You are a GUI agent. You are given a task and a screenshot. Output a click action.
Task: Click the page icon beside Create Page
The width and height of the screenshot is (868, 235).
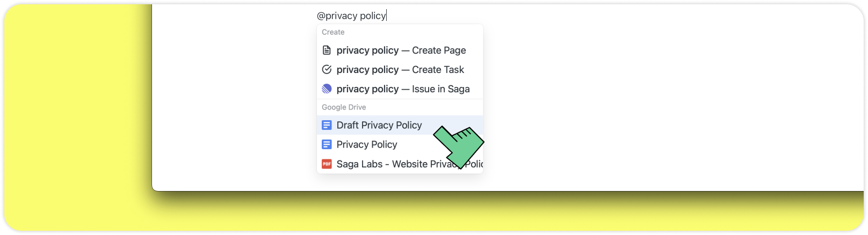point(327,50)
